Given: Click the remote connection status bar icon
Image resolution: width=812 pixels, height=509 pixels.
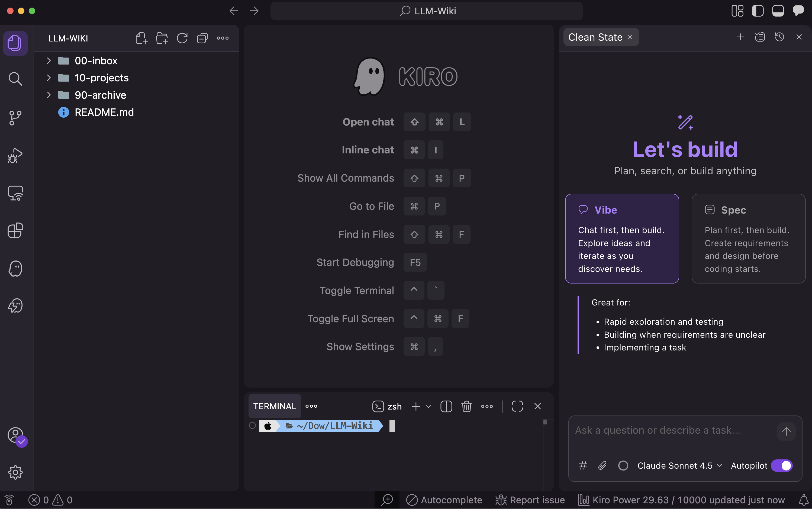Looking at the screenshot, I should click(x=9, y=500).
